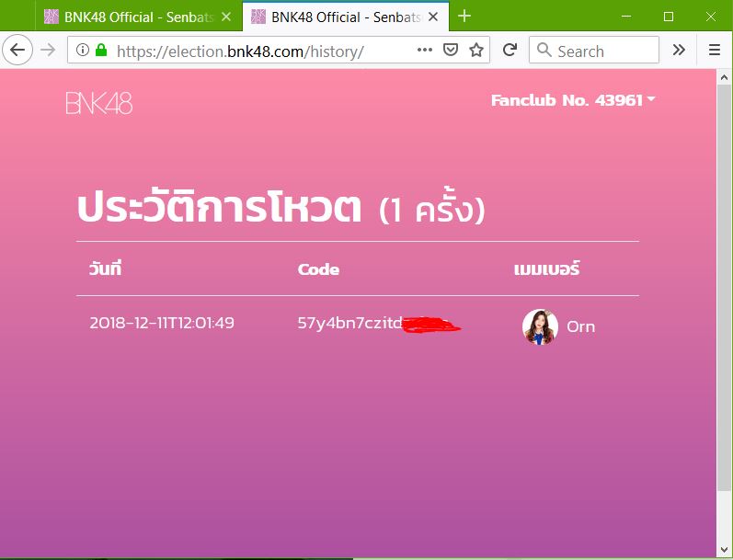Reload the current page

(x=510, y=50)
